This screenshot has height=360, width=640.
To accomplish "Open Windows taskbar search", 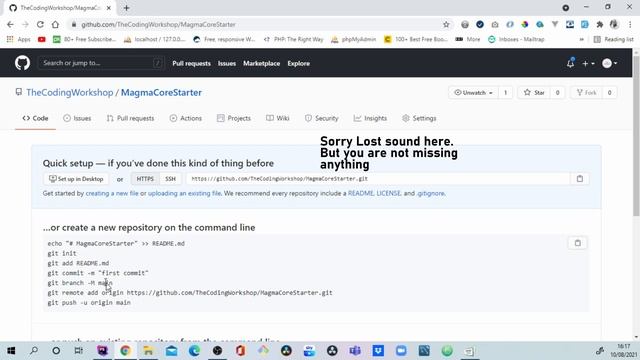I will coord(34,351).
